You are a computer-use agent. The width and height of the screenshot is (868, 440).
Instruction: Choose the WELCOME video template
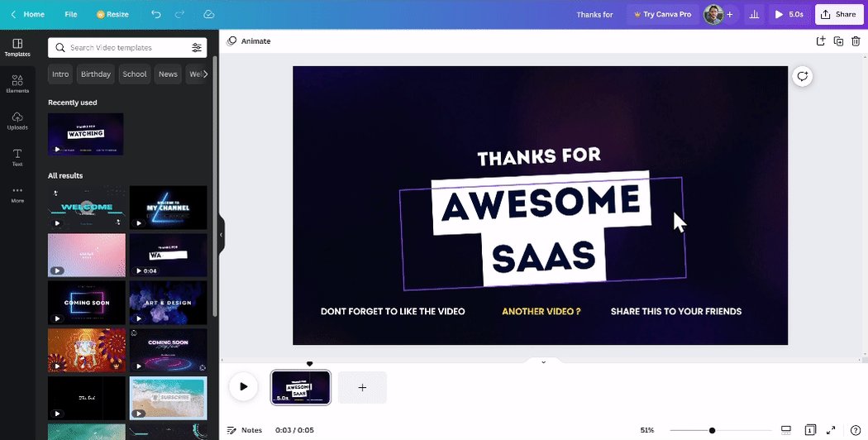click(86, 208)
